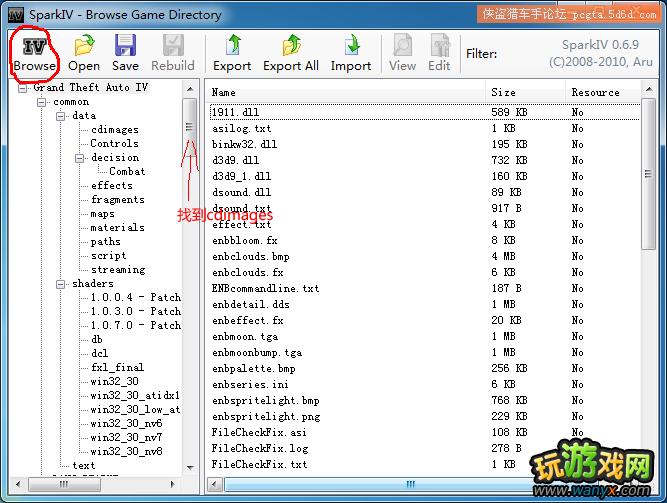
Task: Click the file list scroll-up arrow
Action: [x=649, y=89]
